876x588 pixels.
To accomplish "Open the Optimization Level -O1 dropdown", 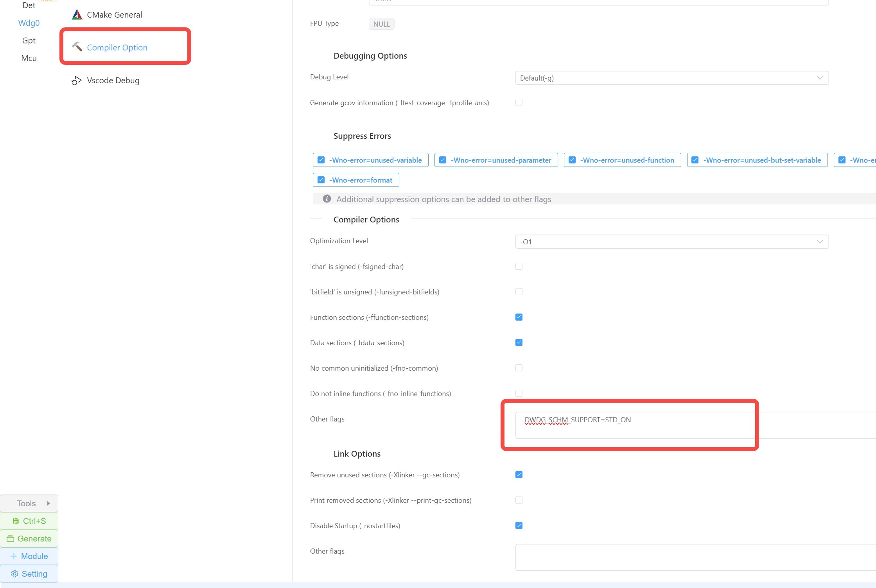I will pos(671,242).
